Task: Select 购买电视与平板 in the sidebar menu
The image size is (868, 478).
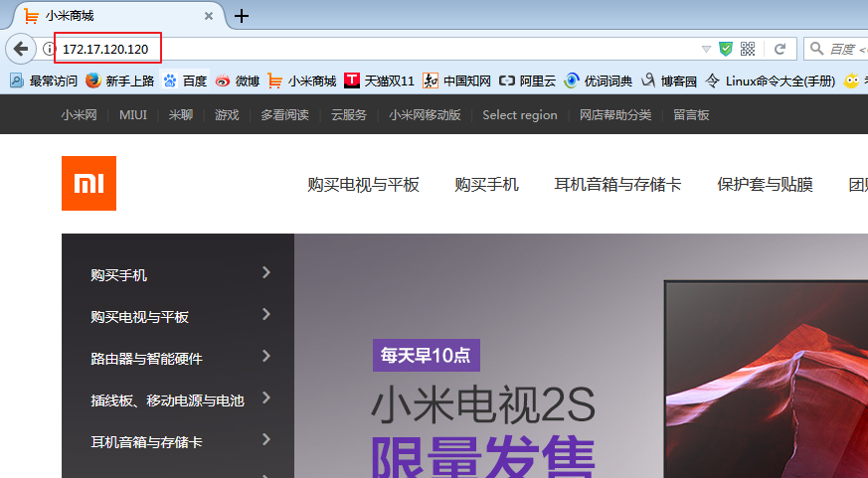Action: [139, 317]
